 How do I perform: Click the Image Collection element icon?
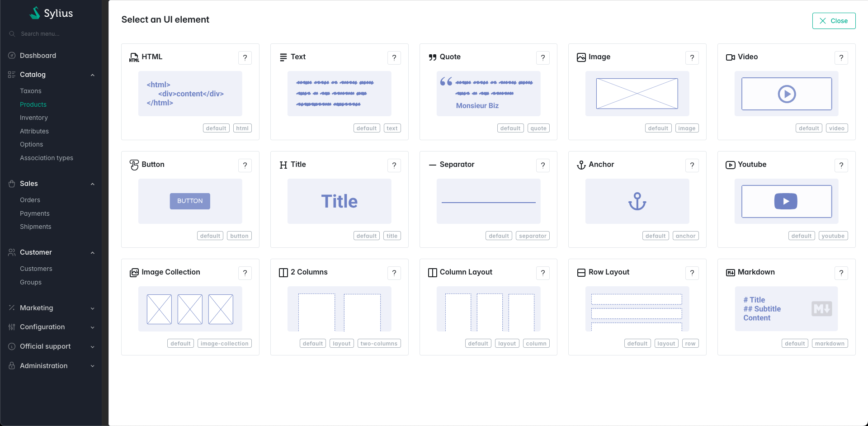pos(134,273)
